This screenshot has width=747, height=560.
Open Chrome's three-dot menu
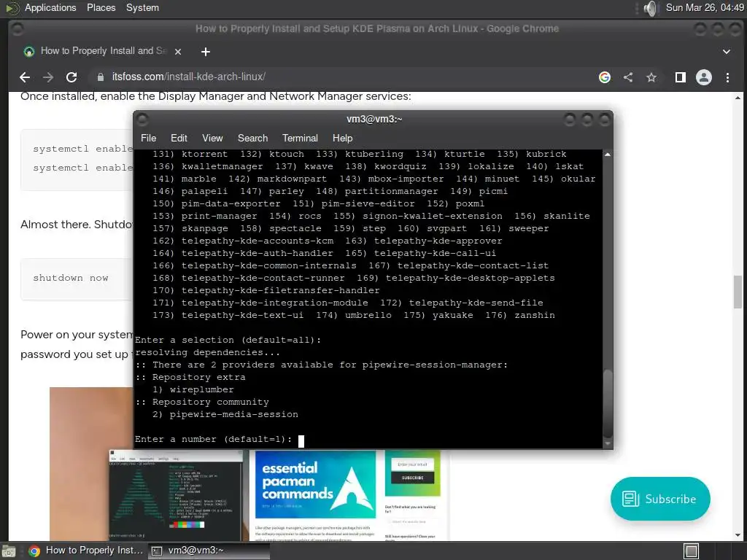coord(727,77)
